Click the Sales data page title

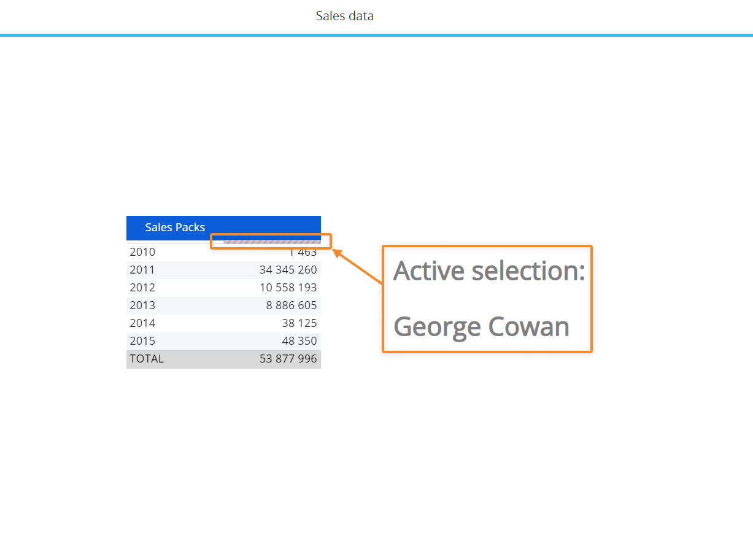click(x=344, y=16)
